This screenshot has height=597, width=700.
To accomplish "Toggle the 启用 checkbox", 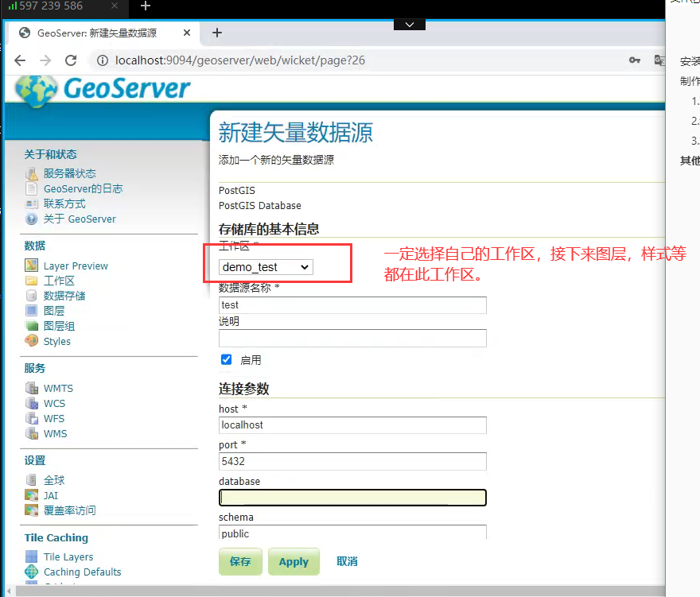I will [226, 359].
